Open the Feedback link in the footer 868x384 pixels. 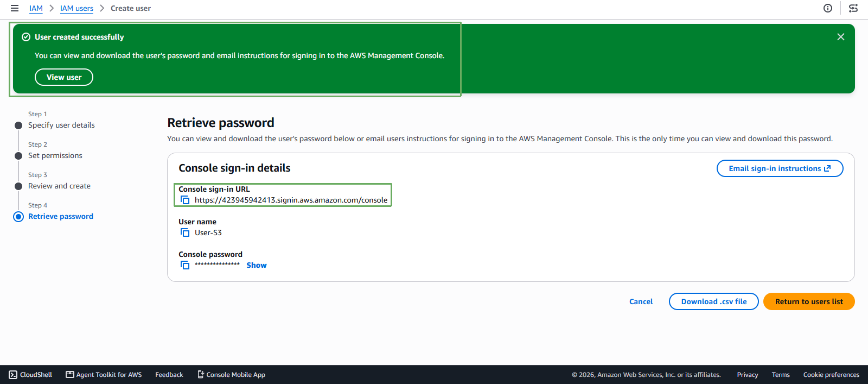click(169, 375)
